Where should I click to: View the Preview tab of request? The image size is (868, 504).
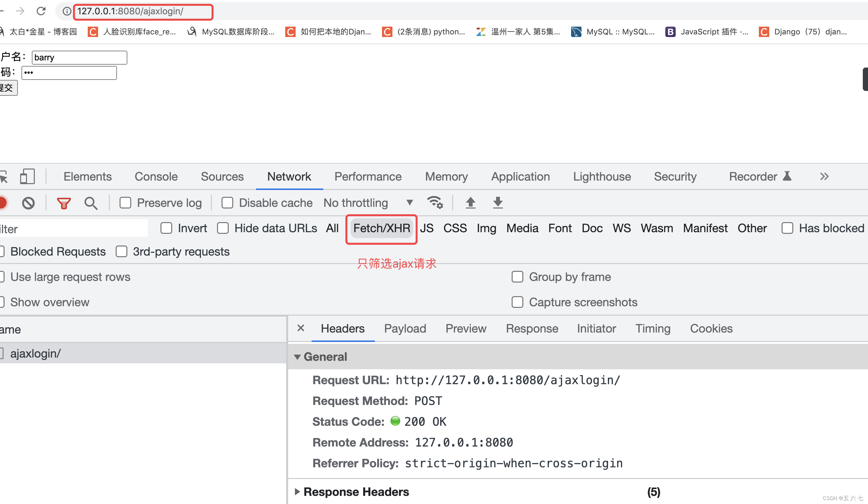pyautogui.click(x=466, y=328)
